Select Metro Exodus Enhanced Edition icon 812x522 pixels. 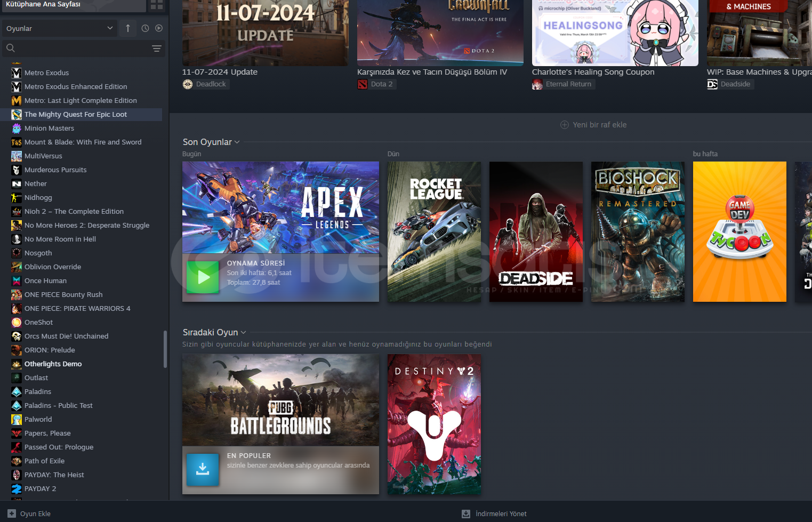pos(17,86)
